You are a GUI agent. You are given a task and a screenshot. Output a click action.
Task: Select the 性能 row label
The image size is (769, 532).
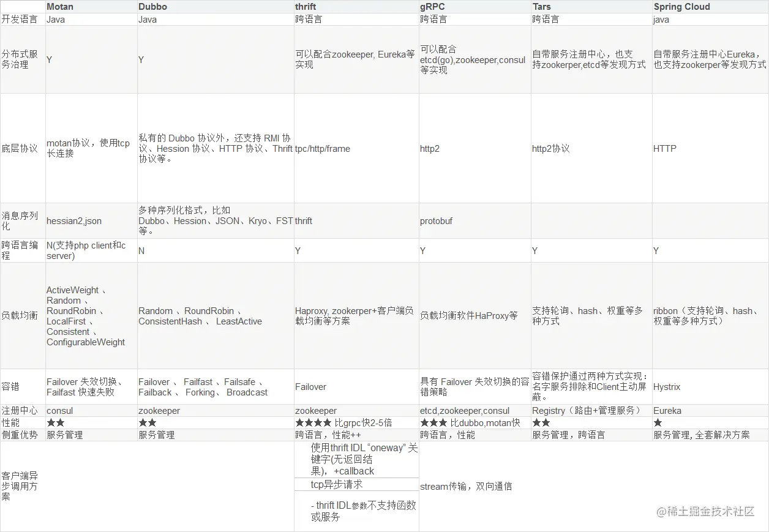[10, 422]
